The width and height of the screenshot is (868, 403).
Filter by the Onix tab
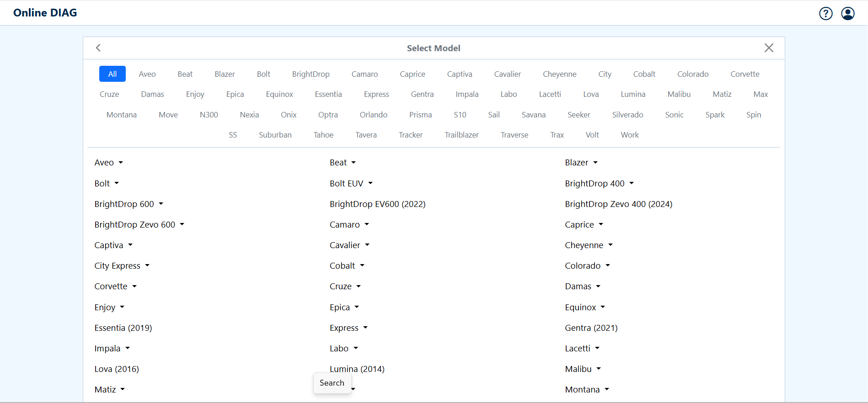point(289,115)
